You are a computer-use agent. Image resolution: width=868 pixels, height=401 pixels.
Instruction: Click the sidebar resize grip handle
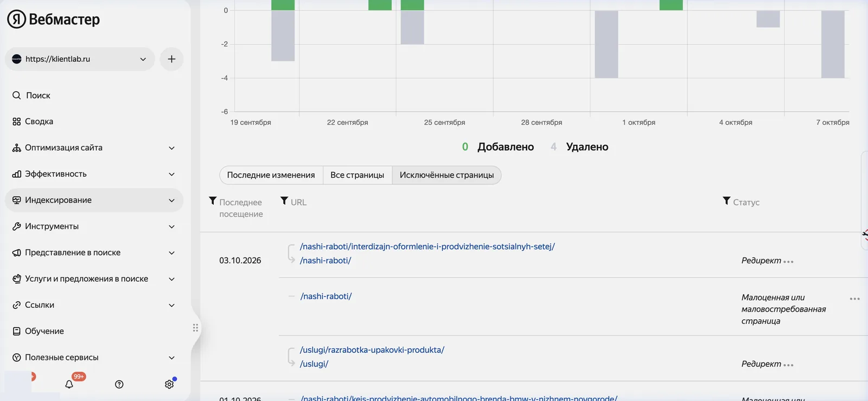195,328
